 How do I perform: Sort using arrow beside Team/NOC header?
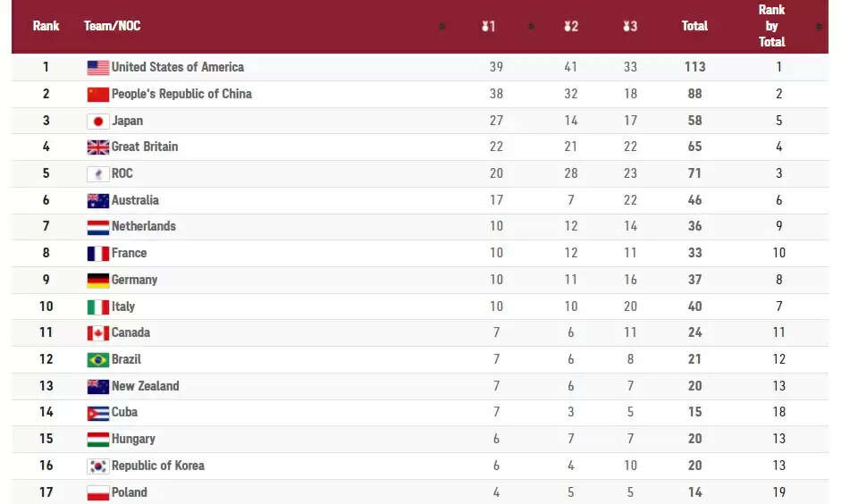click(x=442, y=27)
